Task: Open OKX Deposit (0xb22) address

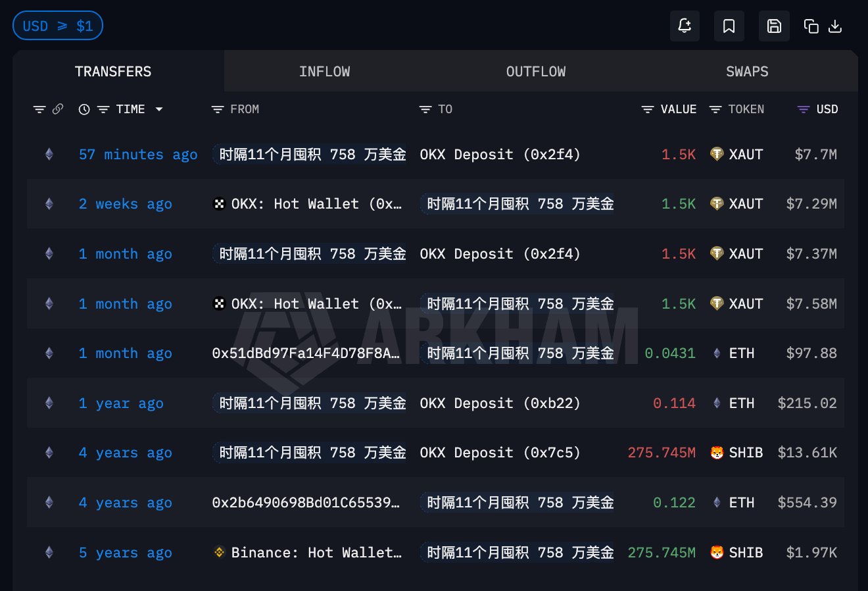Action: (x=500, y=403)
